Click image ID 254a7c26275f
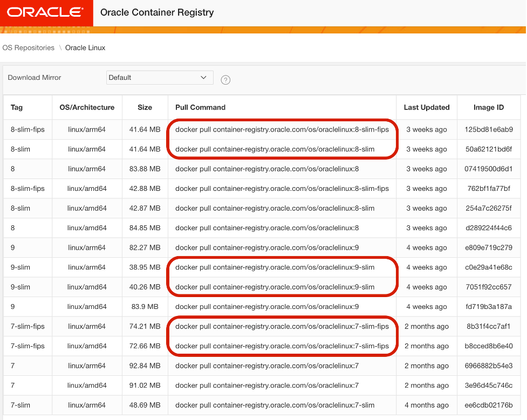 point(489,208)
